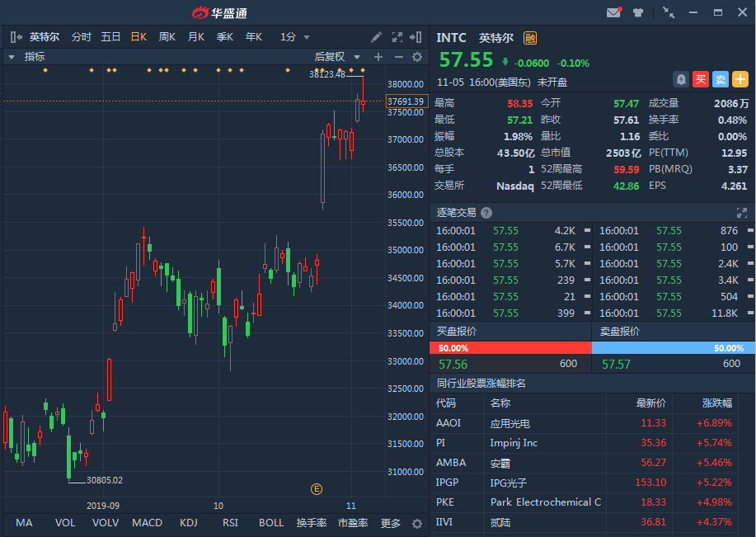The image size is (756, 537).
Task: Click the earnings E marker on chart
Action: pos(317,489)
